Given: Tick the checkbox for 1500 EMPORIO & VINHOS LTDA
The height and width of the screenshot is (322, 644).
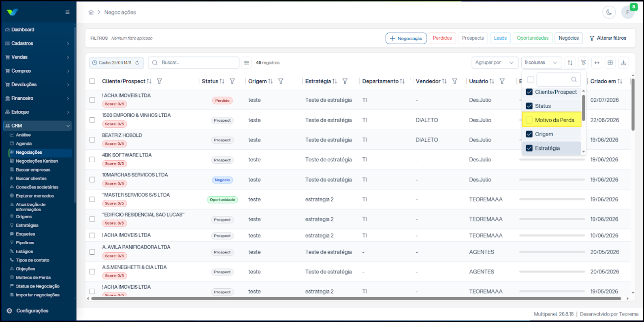Looking at the screenshot, I should point(92,120).
